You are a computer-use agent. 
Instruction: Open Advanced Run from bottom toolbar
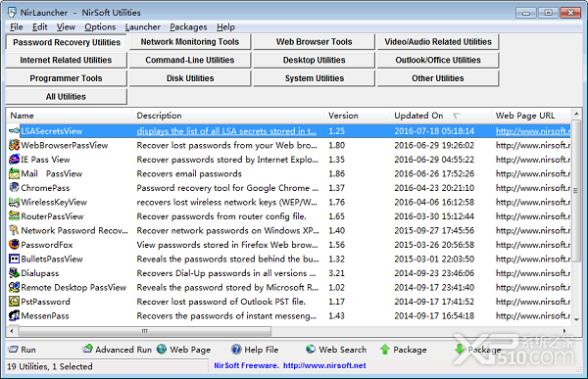pos(118,350)
